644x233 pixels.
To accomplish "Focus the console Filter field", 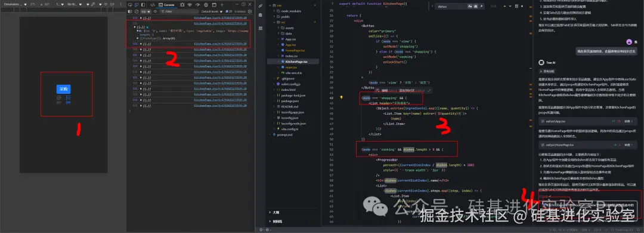I will [179, 11].
